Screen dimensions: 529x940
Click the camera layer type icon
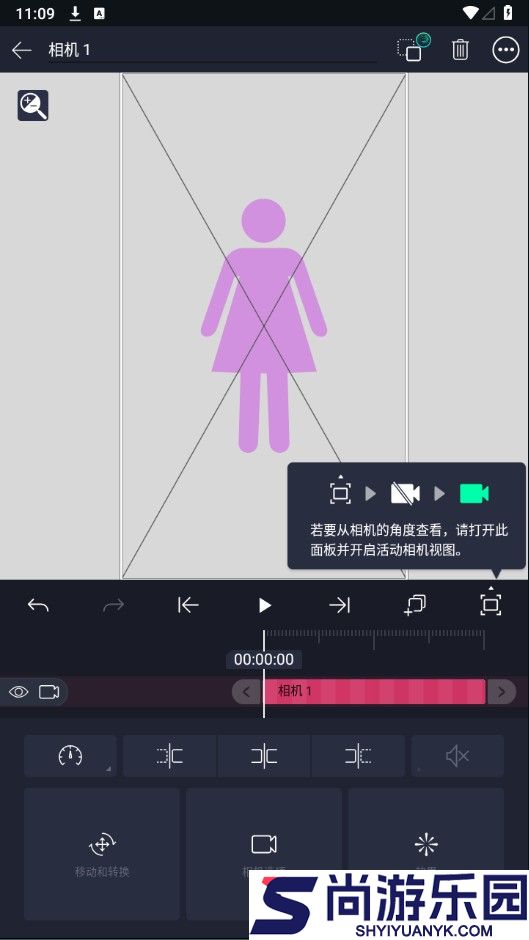click(49, 692)
